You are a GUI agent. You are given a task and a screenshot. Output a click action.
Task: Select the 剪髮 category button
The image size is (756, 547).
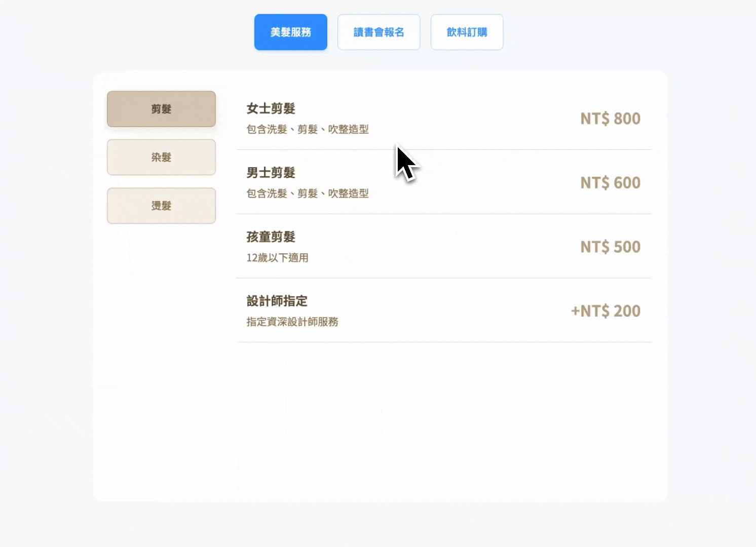[x=161, y=109]
